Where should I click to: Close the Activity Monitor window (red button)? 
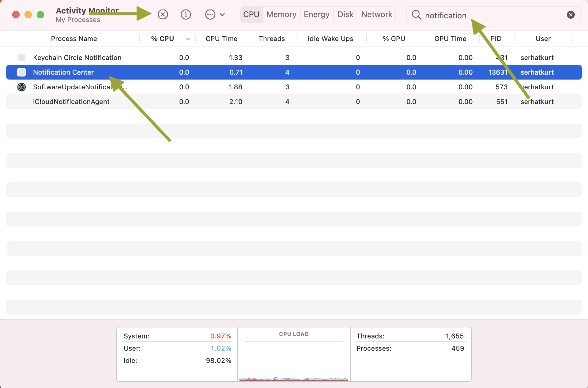[x=16, y=15]
